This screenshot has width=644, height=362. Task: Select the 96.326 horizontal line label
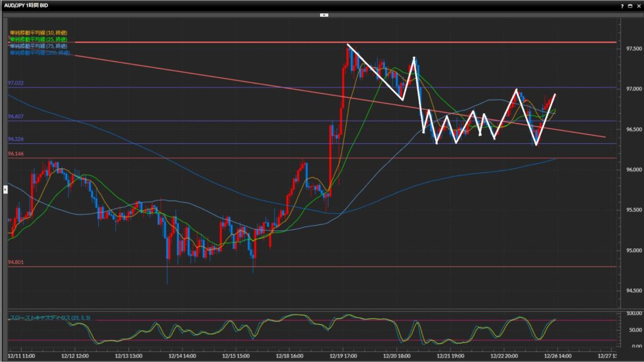[x=15, y=139]
